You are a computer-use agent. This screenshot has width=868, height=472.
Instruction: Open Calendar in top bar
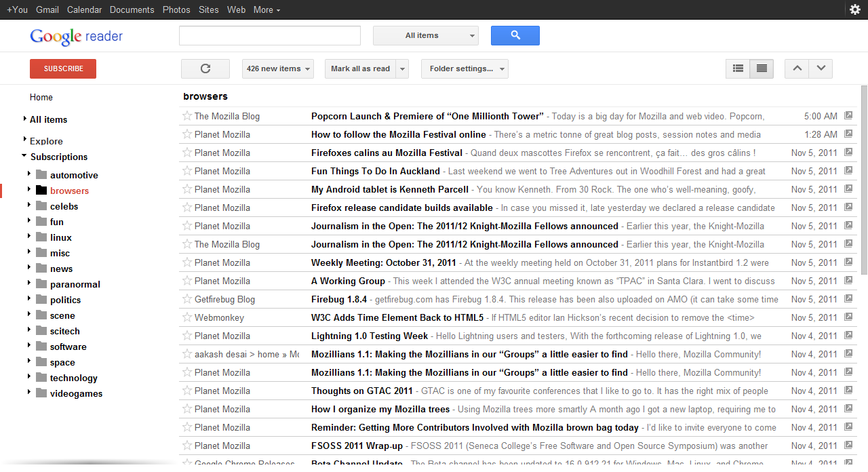[x=85, y=9]
